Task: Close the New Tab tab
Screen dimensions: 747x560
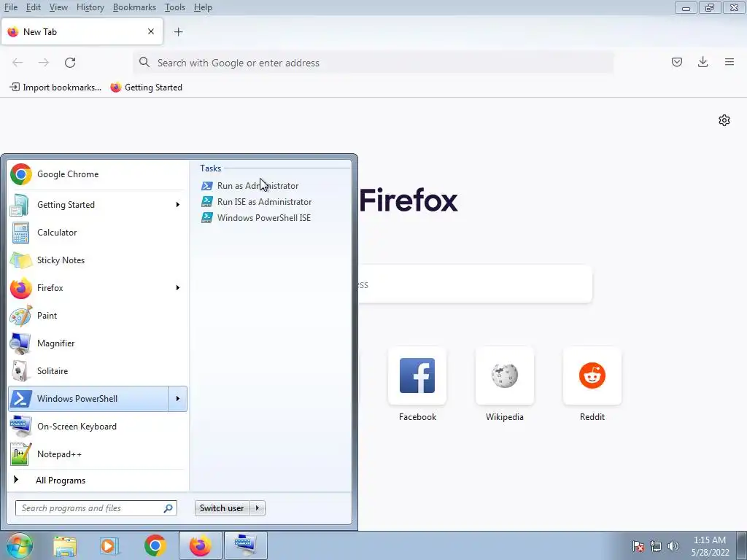Action: [150, 31]
